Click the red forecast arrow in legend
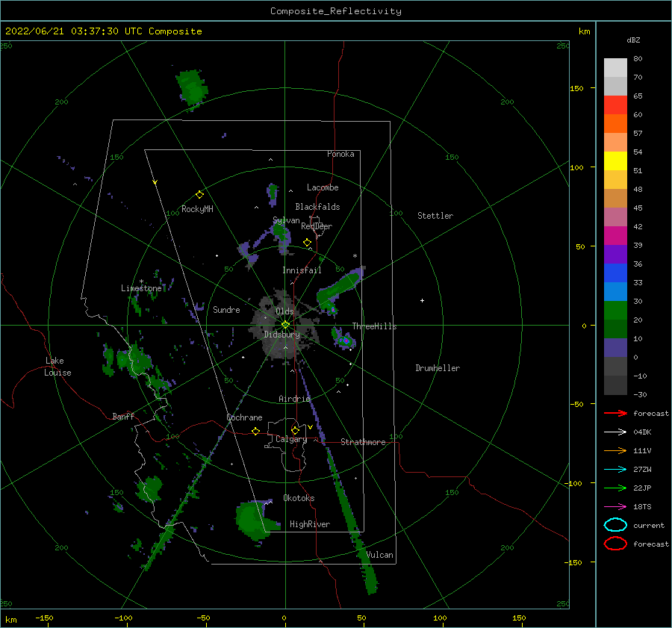 [615, 413]
